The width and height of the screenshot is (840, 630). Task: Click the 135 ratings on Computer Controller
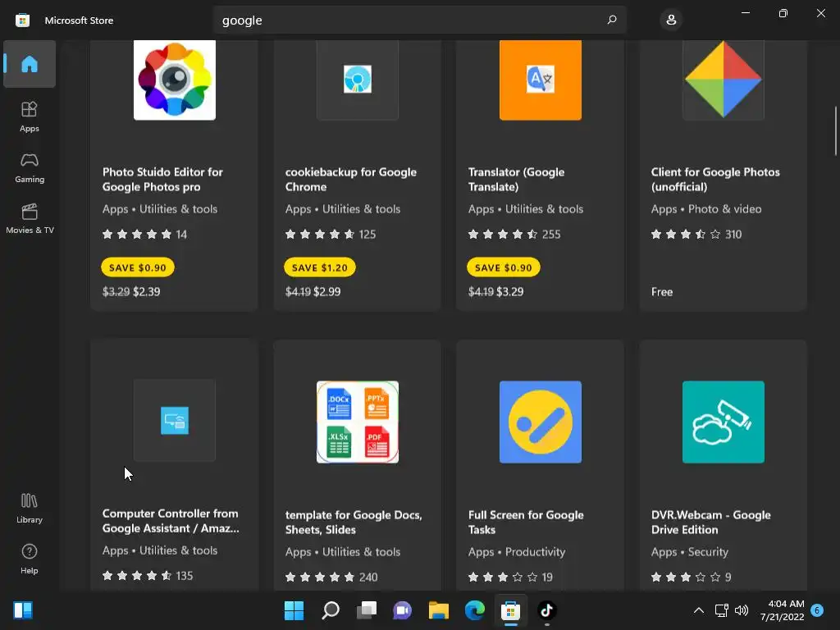pyautogui.click(x=148, y=575)
